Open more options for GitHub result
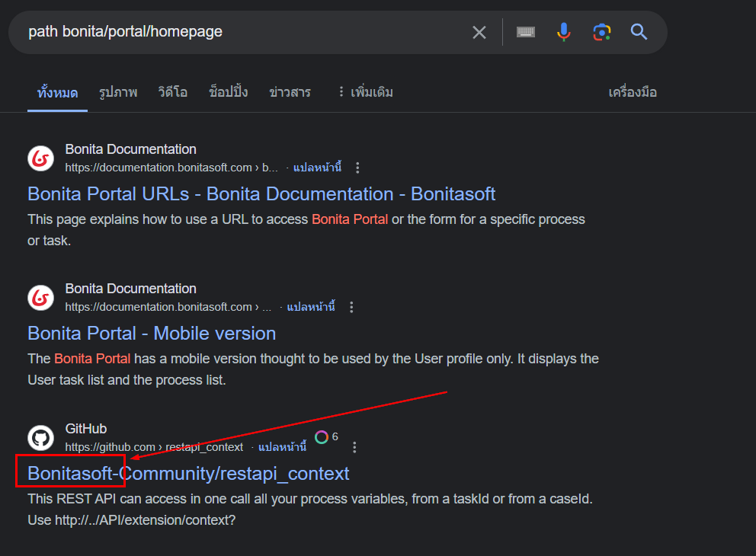 pos(354,447)
